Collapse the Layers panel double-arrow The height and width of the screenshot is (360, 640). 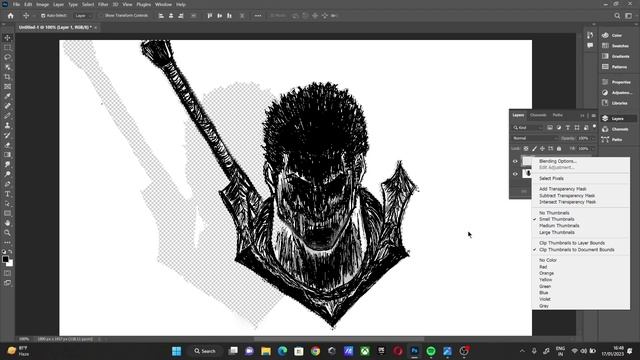tap(582, 116)
